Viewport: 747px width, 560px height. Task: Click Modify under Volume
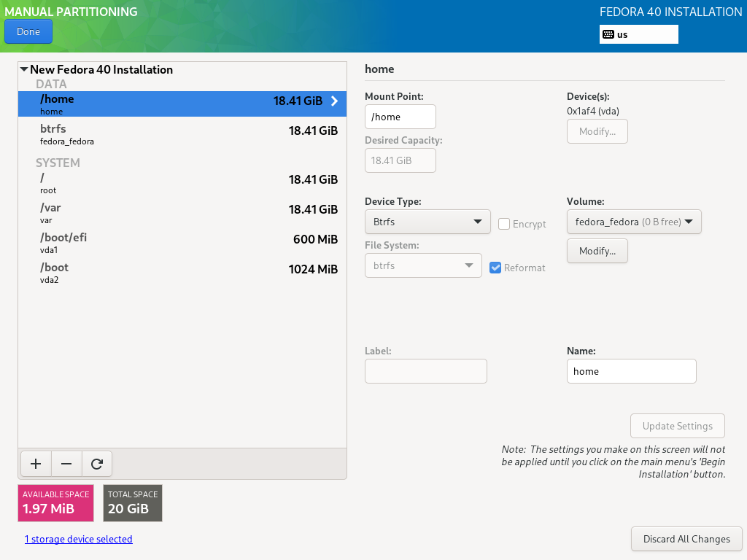597,251
